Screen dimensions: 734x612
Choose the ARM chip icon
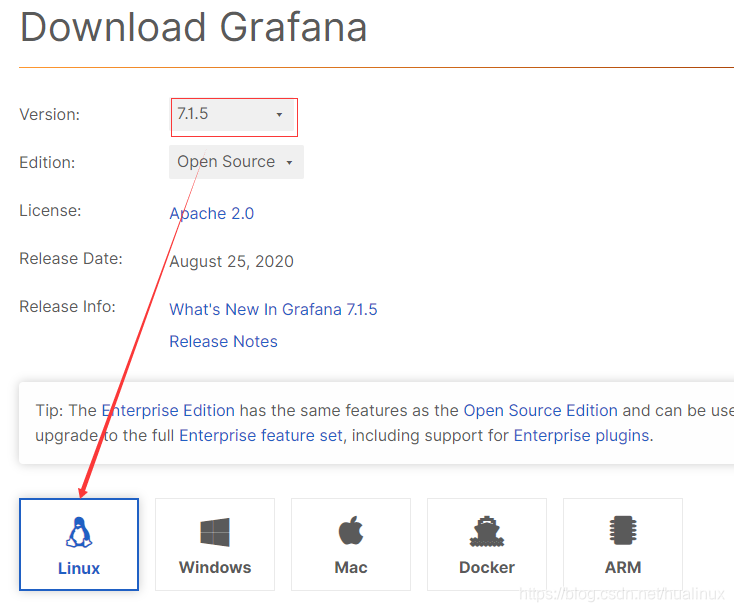click(623, 531)
